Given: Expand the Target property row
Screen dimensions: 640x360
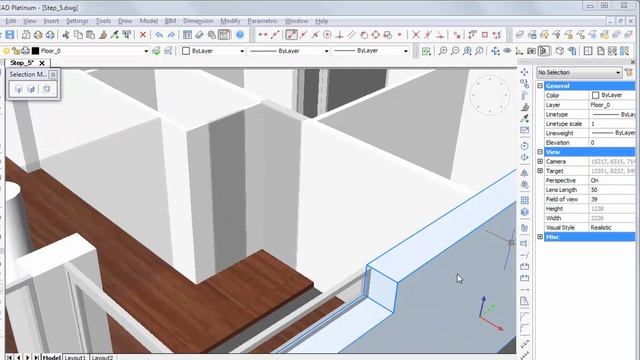Looking at the screenshot, I should tap(540, 171).
